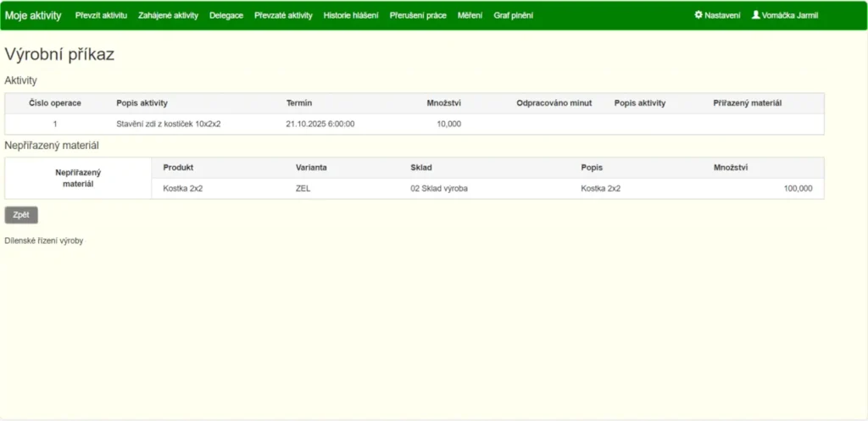Click the Termín column header

click(x=299, y=103)
